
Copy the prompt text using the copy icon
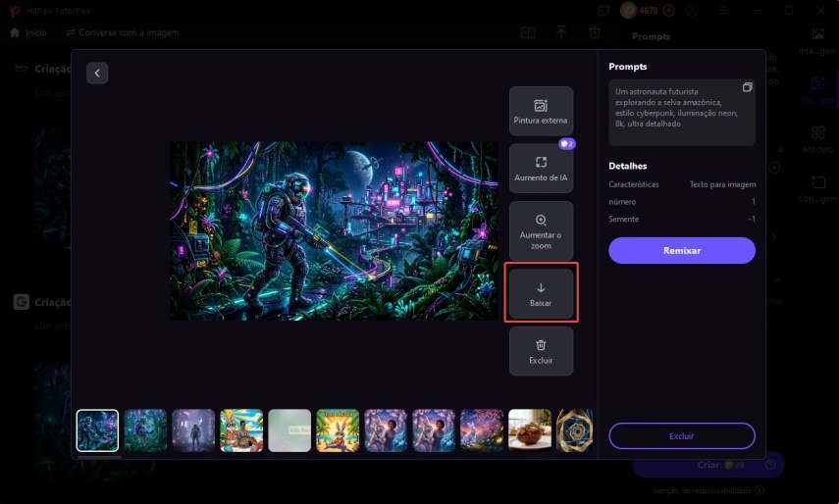tap(747, 87)
